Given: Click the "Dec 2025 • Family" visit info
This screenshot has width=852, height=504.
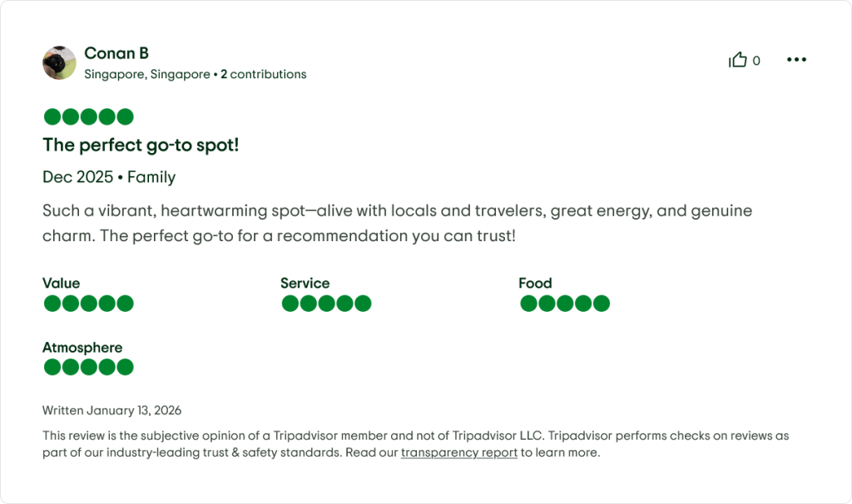Looking at the screenshot, I should coord(109,177).
